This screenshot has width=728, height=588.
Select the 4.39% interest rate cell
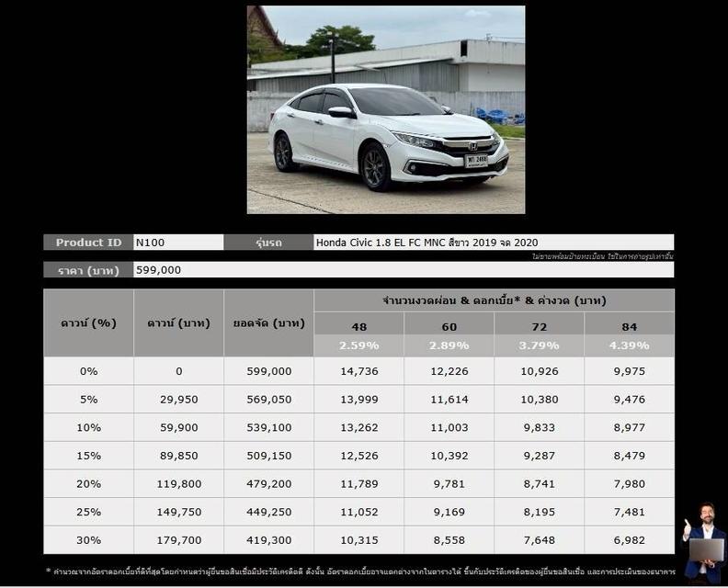pos(629,345)
